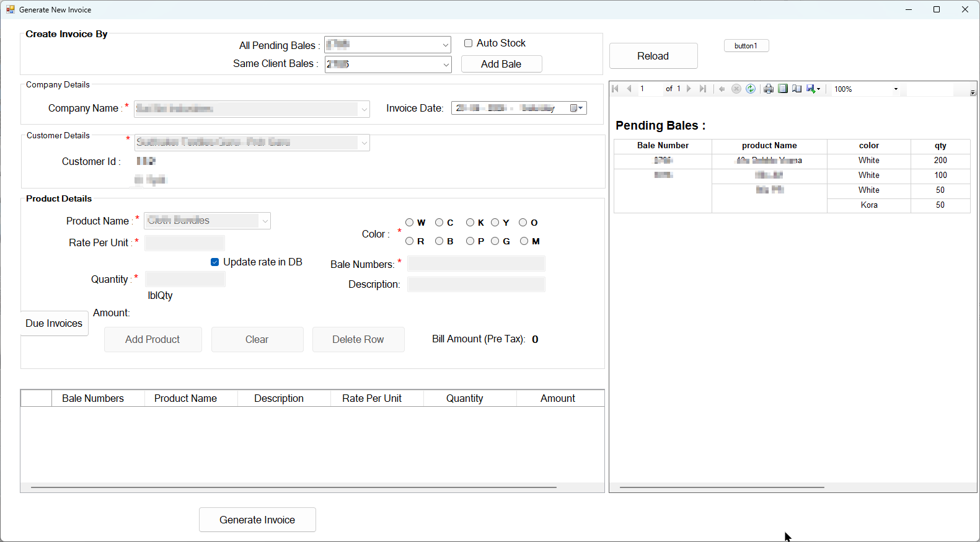Enable the Auto Stock checkbox
The height and width of the screenshot is (542, 980).
point(469,43)
